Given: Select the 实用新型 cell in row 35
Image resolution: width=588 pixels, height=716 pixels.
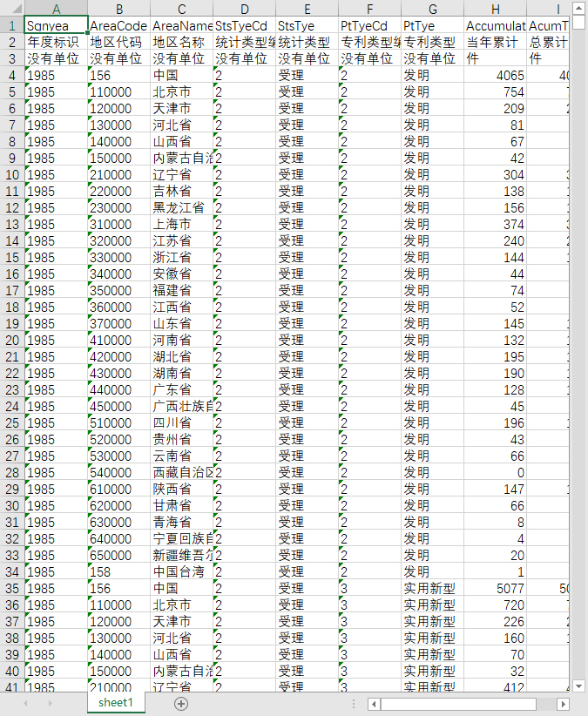Looking at the screenshot, I should pos(432,588).
